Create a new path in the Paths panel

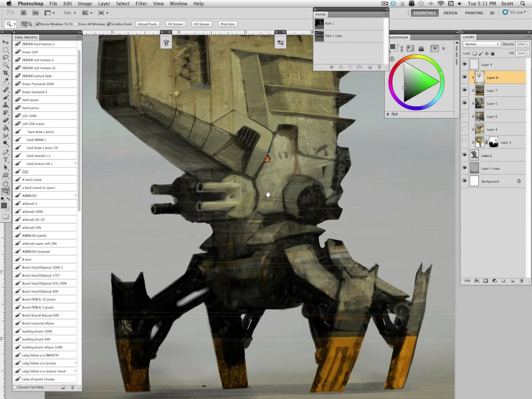tap(370, 67)
